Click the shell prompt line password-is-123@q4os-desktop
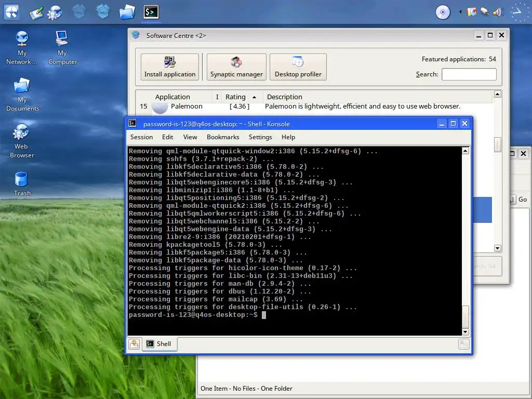This screenshot has height=399, width=532. [x=193, y=315]
